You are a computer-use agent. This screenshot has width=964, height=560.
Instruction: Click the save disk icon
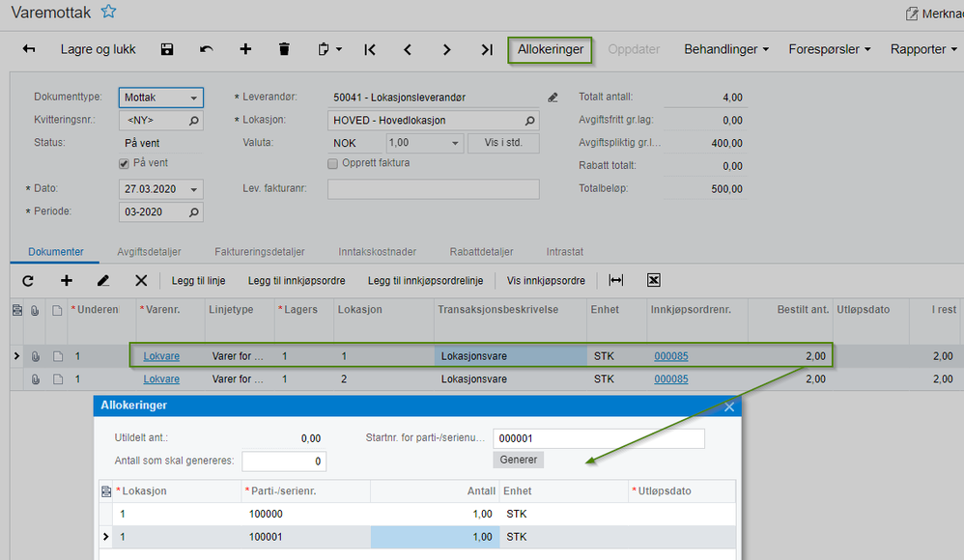click(167, 49)
